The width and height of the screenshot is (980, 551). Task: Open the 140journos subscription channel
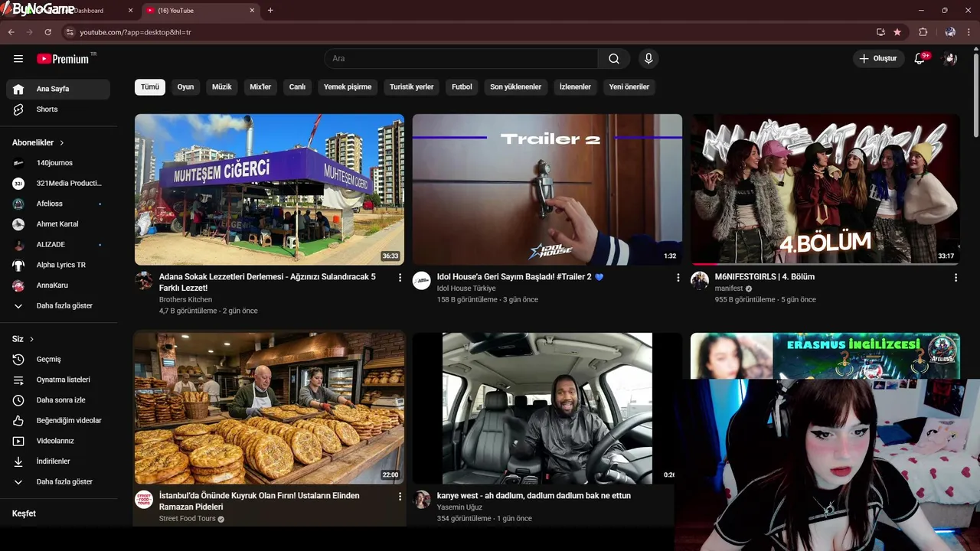[58, 163]
